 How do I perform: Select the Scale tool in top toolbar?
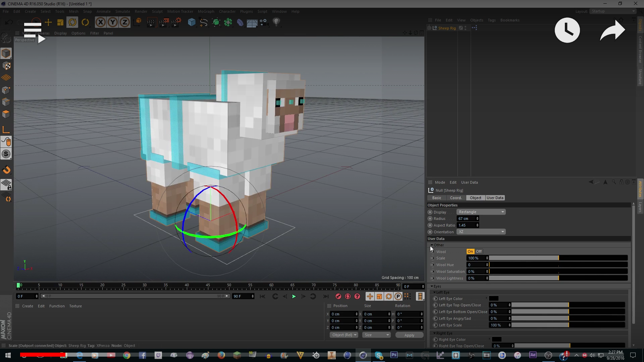(60, 22)
